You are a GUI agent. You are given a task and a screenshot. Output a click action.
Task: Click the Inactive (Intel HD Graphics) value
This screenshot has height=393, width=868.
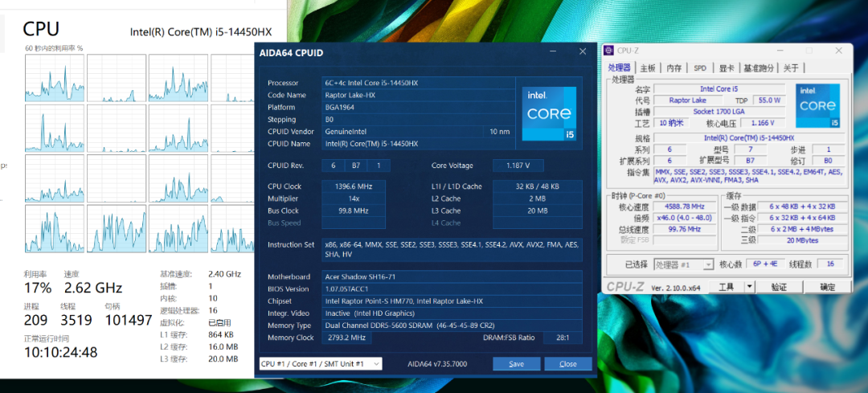(452, 313)
